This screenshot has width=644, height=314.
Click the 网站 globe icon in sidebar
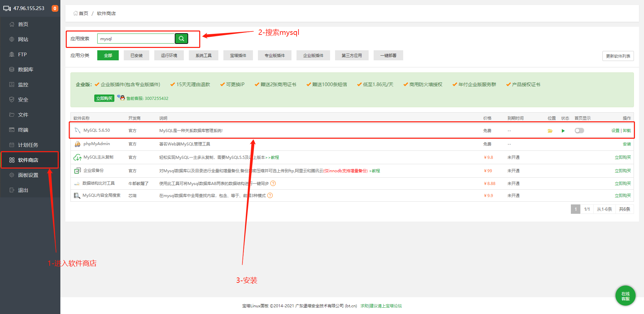coord(12,39)
